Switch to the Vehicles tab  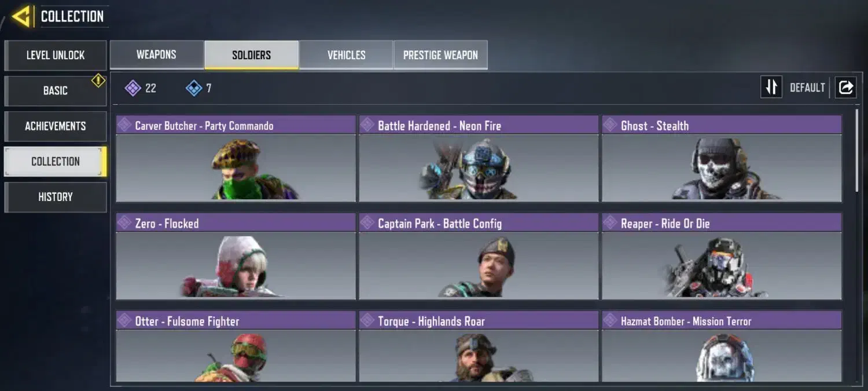tap(346, 55)
